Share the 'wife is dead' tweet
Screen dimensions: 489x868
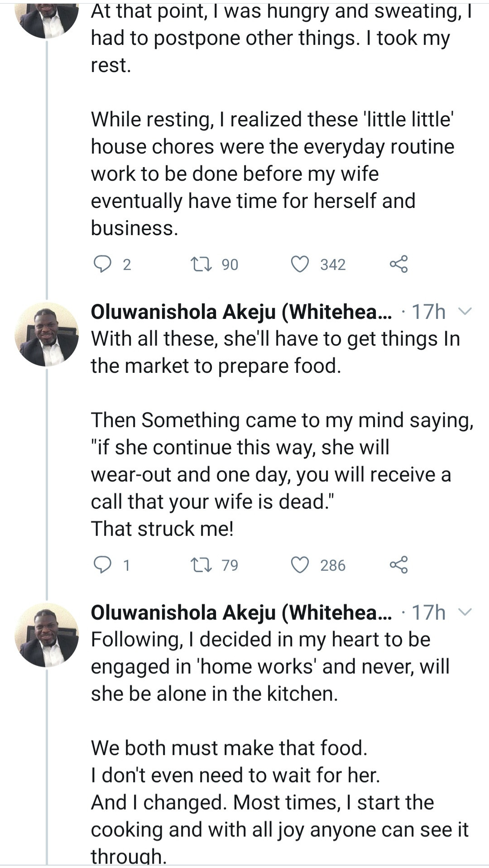point(398,565)
